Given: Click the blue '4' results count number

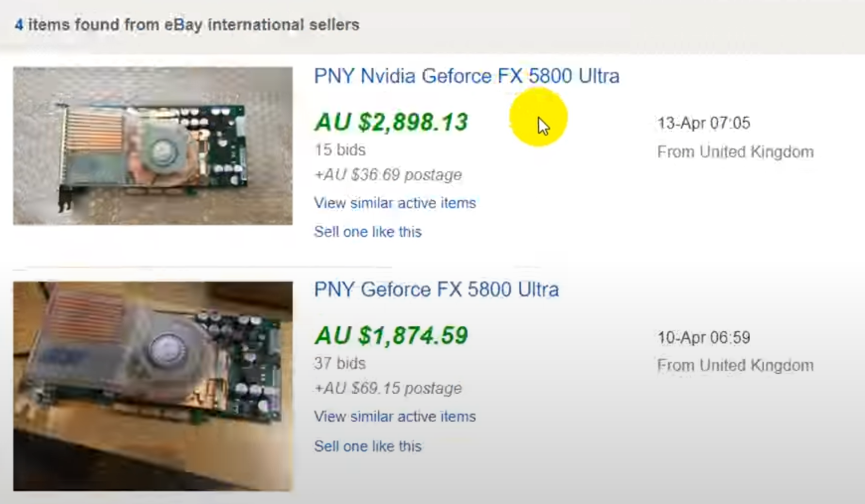Looking at the screenshot, I should [x=19, y=25].
